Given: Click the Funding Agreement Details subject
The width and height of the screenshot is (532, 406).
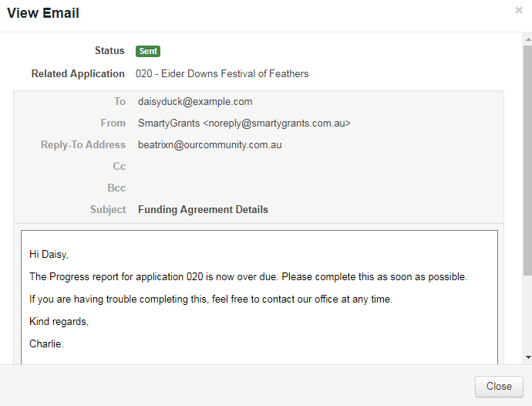Looking at the screenshot, I should 203,209.
